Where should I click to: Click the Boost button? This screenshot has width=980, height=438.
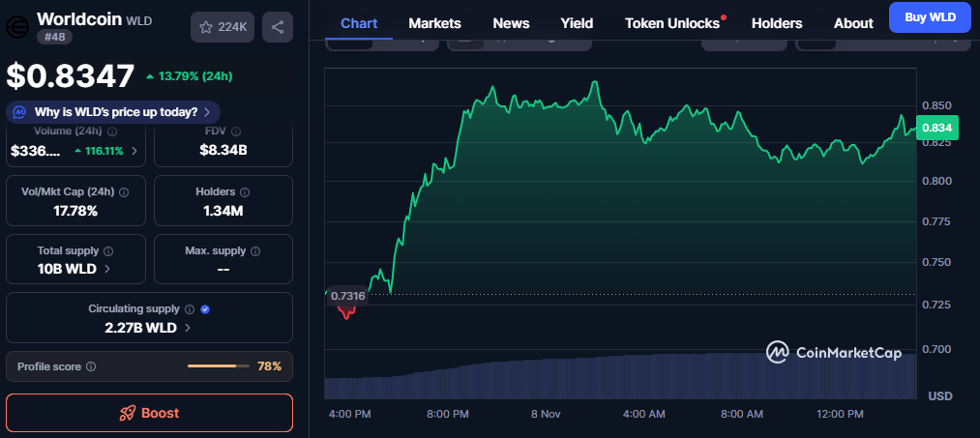pyautogui.click(x=149, y=413)
